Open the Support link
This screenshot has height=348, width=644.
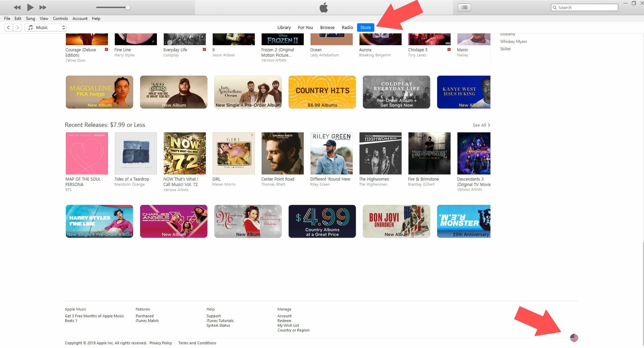[x=213, y=316]
